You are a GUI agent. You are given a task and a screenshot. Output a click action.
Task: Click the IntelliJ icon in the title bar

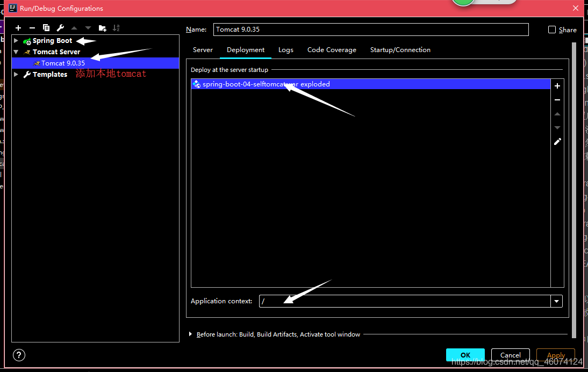point(12,8)
